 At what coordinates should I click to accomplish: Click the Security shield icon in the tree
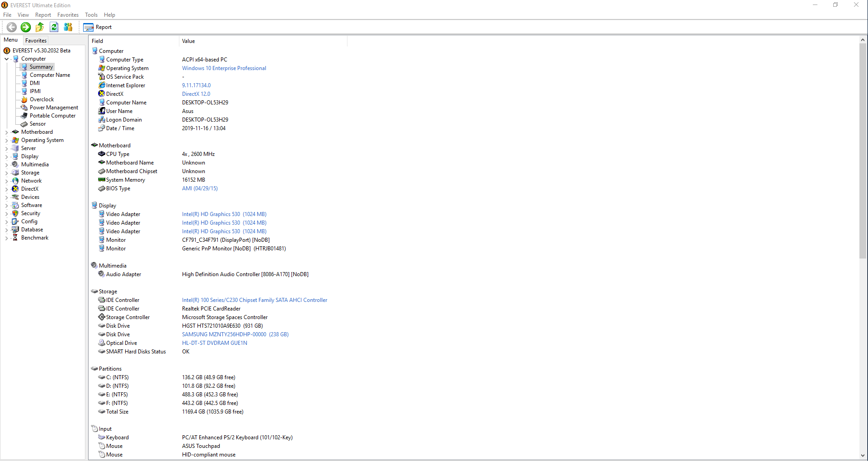pyautogui.click(x=15, y=213)
